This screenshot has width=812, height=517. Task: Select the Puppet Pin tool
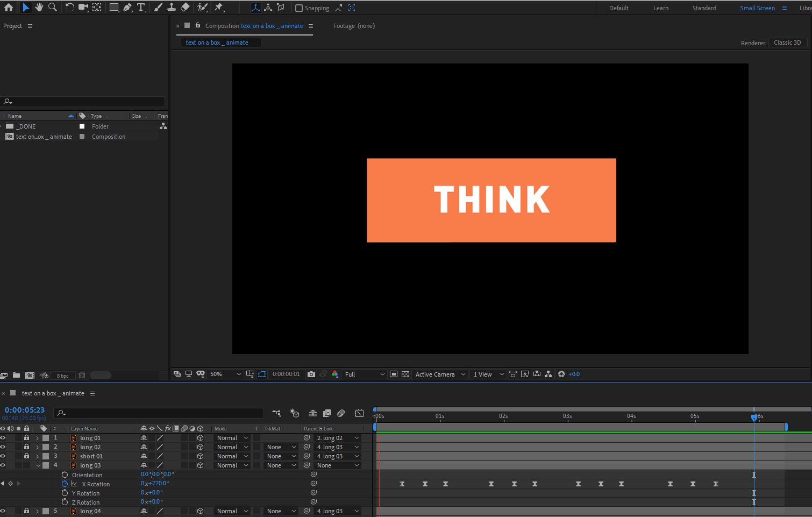coord(219,8)
